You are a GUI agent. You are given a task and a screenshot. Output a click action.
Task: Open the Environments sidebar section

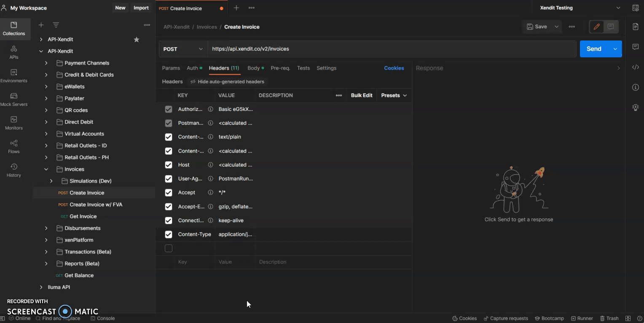tap(14, 76)
